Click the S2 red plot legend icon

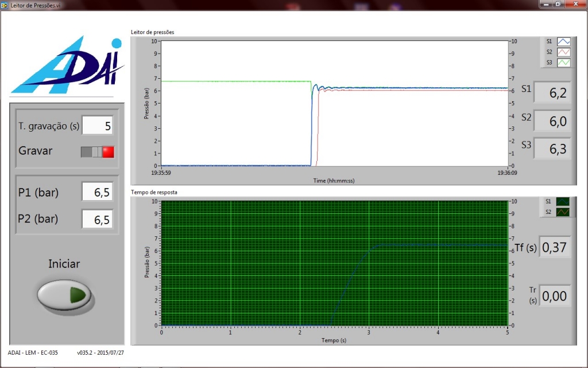point(564,52)
